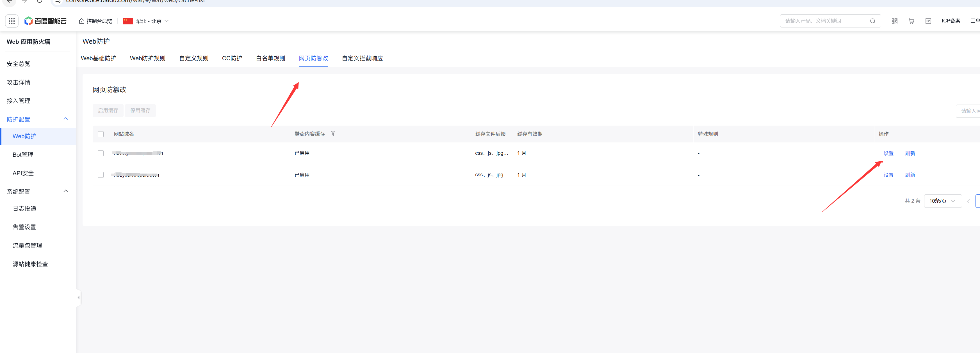The width and height of the screenshot is (980, 353).
Task: Collapse the 系统配置 sidebar section
Action: pos(65,191)
